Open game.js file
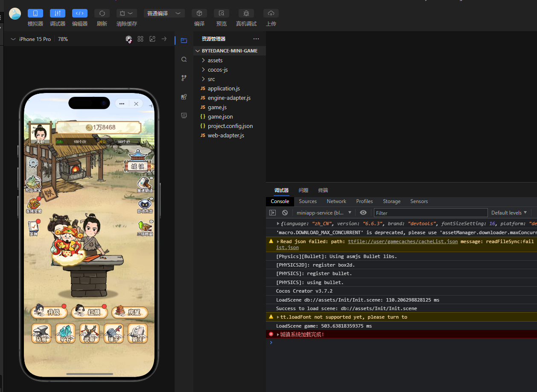The width and height of the screenshot is (537, 392). coord(230,107)
